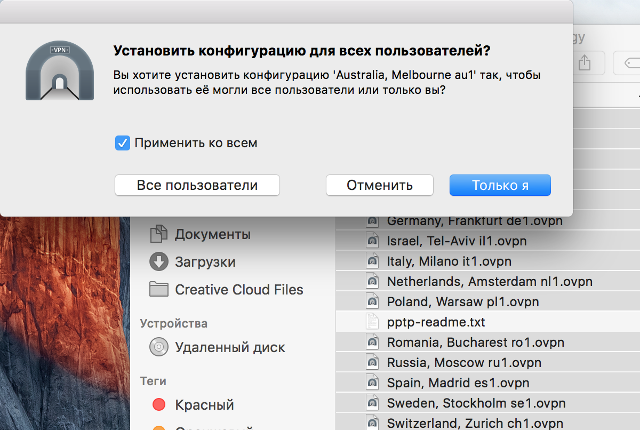Screen dimensions: 640x430
Task: Click the 'Устройства' sidebar section header
Action: point(173,324)
